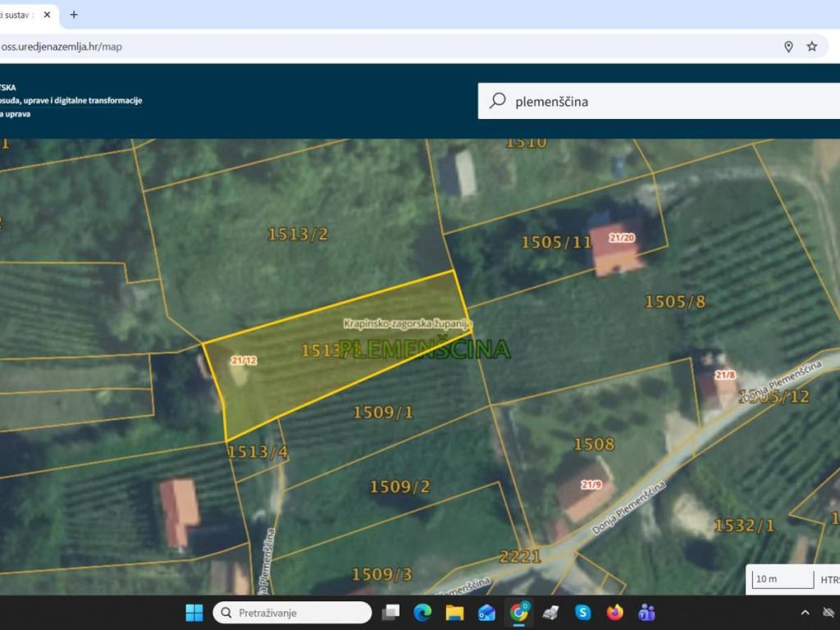
Task: Expand the hidden system tray icons
Action: (x=805, y=613)
